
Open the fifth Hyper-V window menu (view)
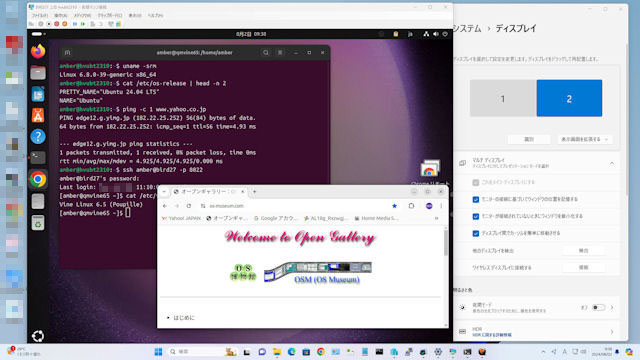135,16
